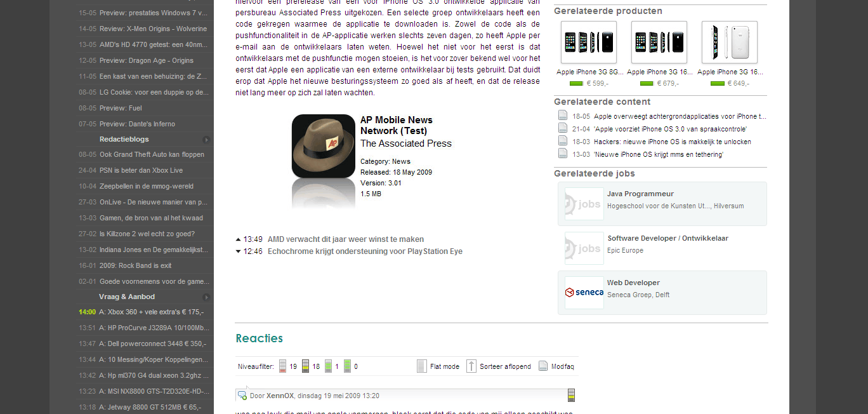Open the Flat mode icon
Screen dimensions: 868x414
click(422, 366)
